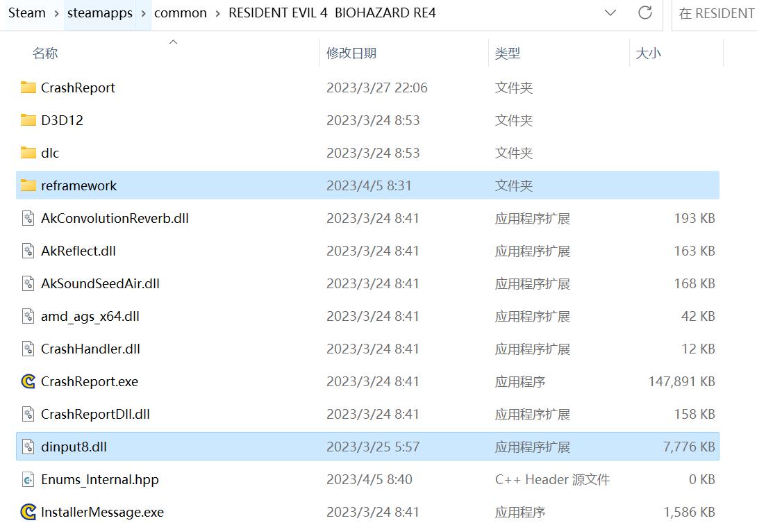Click the CrashReportDll.dll file icon
Image resolution: width=757 pixels, height=532 pixels.
[28, 414]
